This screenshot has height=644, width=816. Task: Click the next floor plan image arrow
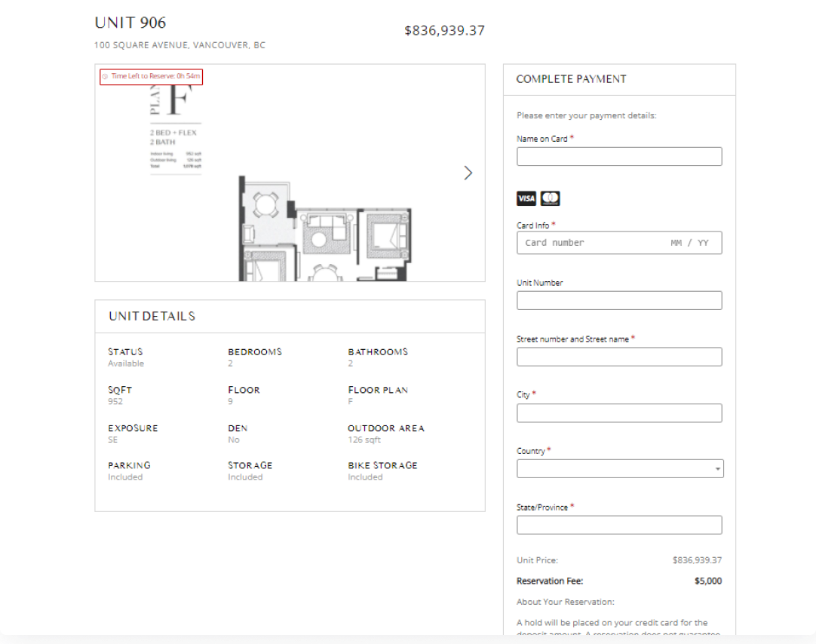point(468,173)
